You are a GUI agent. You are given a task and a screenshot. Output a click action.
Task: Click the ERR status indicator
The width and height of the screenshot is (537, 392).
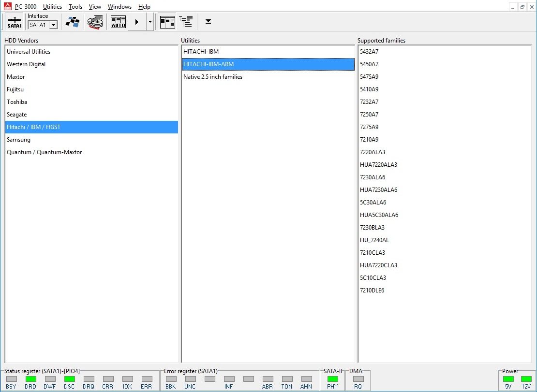tap(147, 379)
